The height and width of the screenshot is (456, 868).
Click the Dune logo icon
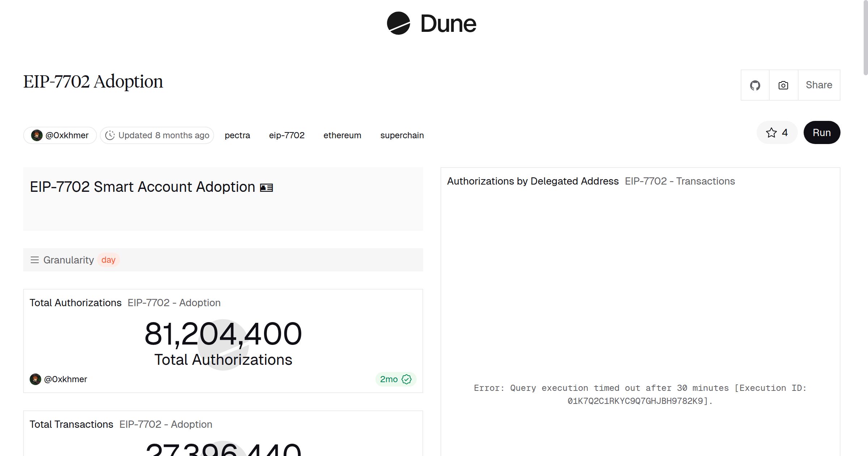[x=398, y=23]
